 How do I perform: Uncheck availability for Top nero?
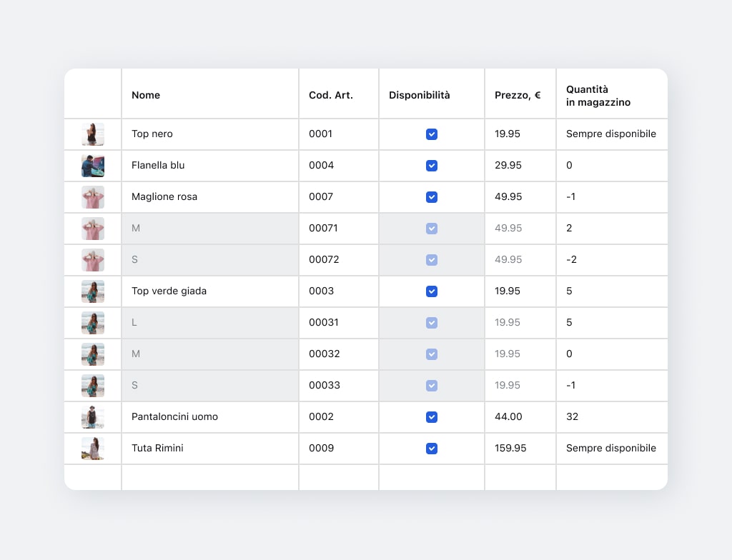(x=432, y=134)
